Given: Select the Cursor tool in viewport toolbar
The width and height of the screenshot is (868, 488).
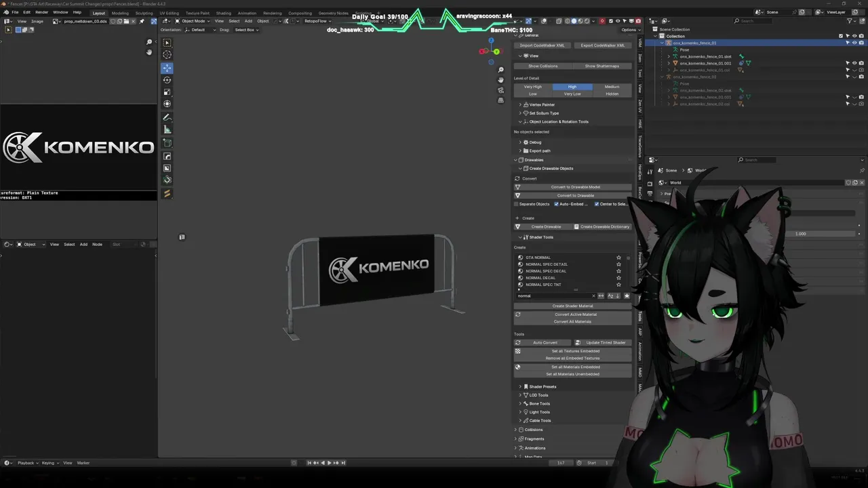Looking at the screenshot, I should coord(167,55).
